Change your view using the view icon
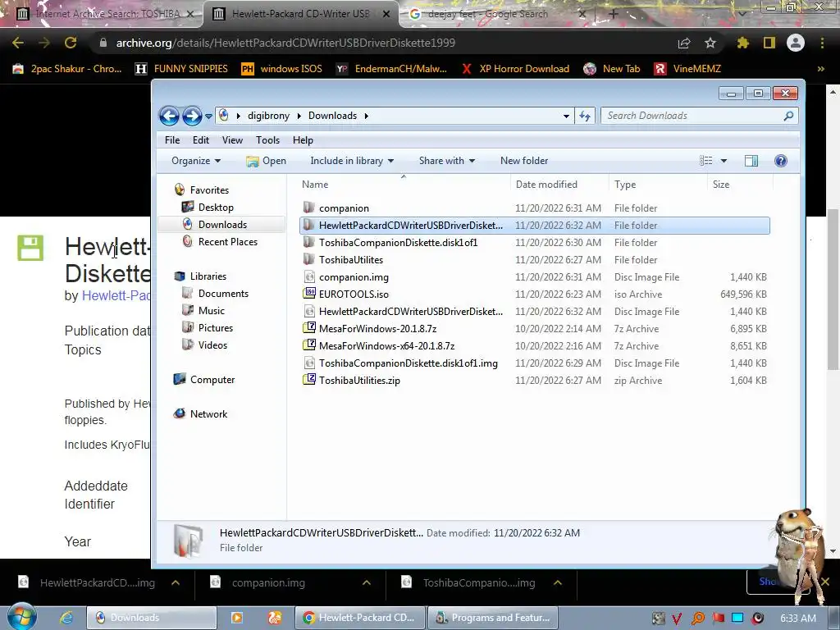This screenshot has height=630, width=840. [706, 161]
